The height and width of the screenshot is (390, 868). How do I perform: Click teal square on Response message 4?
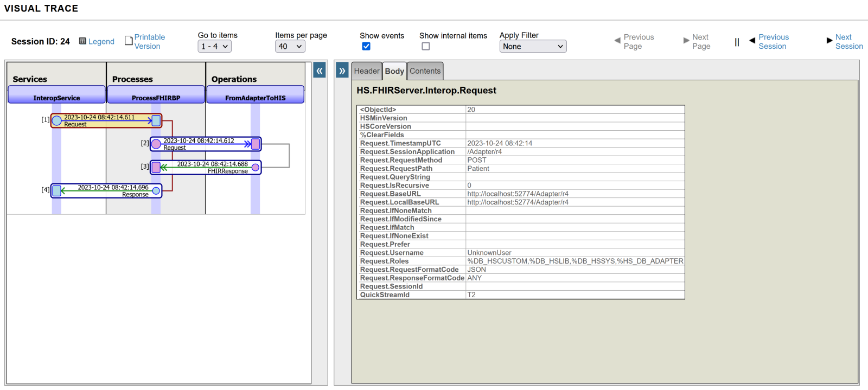(x=57, y=190)
